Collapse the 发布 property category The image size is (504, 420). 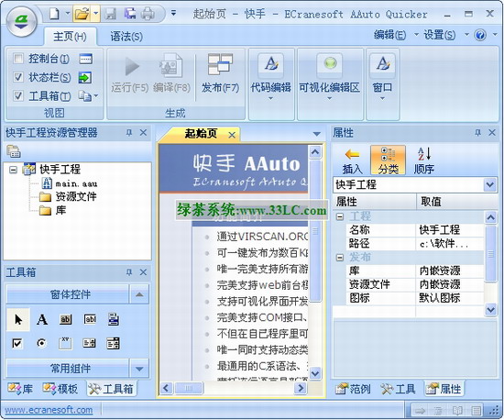tap(340, 258)
